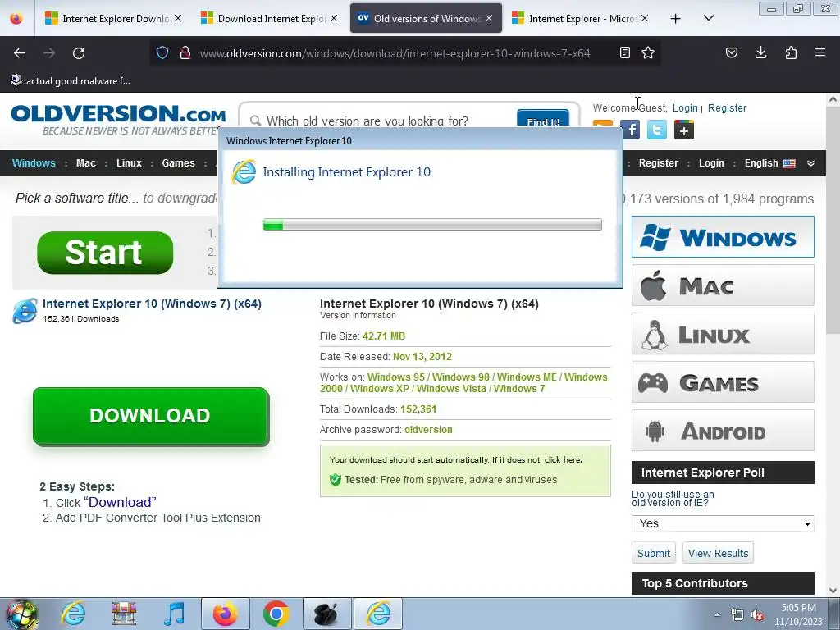
Task: Click the Register link near Welcome Guest
Action: click(727, 107)
